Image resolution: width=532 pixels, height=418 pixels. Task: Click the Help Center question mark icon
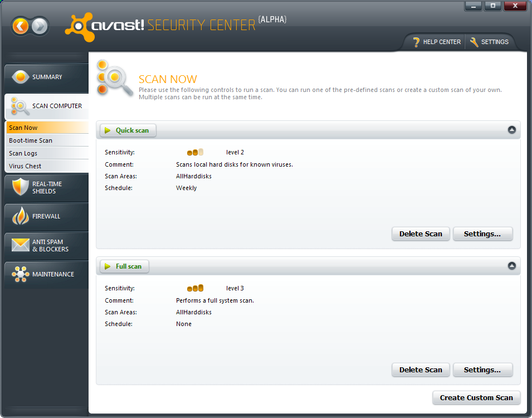[x=416, y=42]
